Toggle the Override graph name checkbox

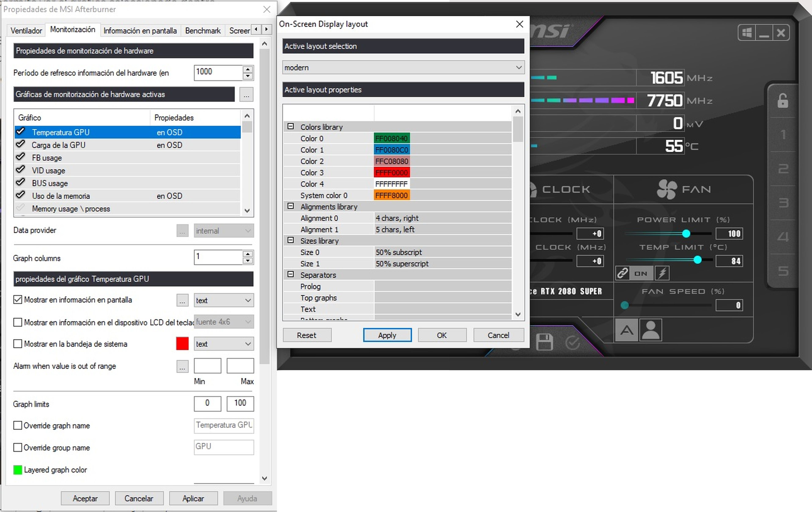(x=18, y=425)
